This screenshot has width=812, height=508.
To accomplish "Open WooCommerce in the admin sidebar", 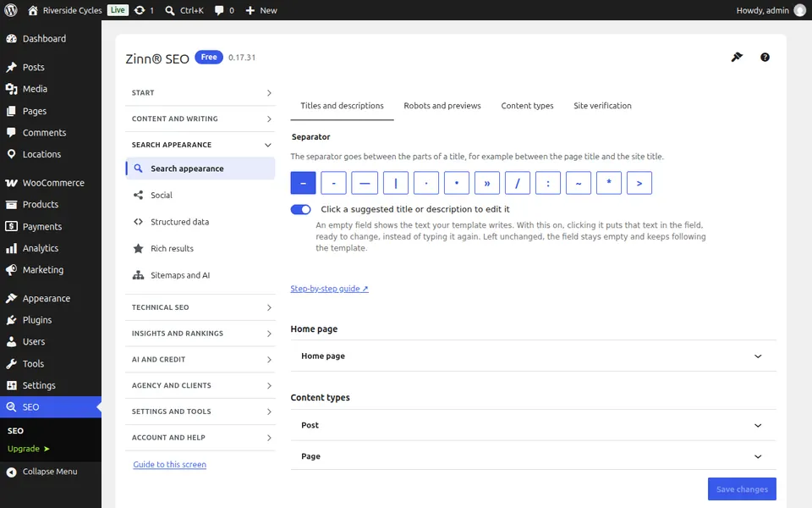I will pos(51,183).
